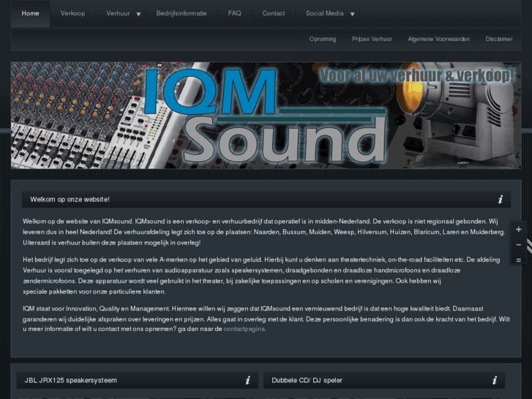Go to the Verkoop page
532x399 pixels.
72,14
